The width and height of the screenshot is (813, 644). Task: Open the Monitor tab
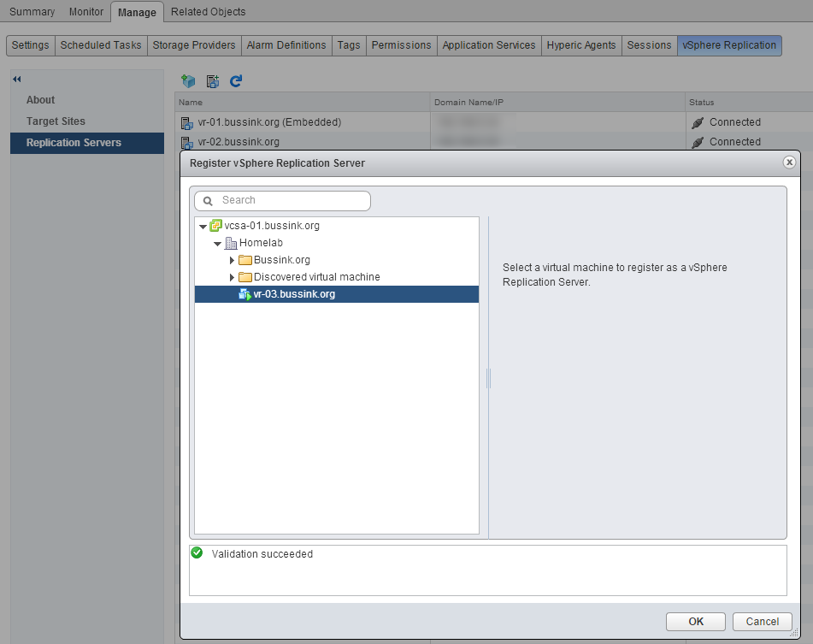86,11
